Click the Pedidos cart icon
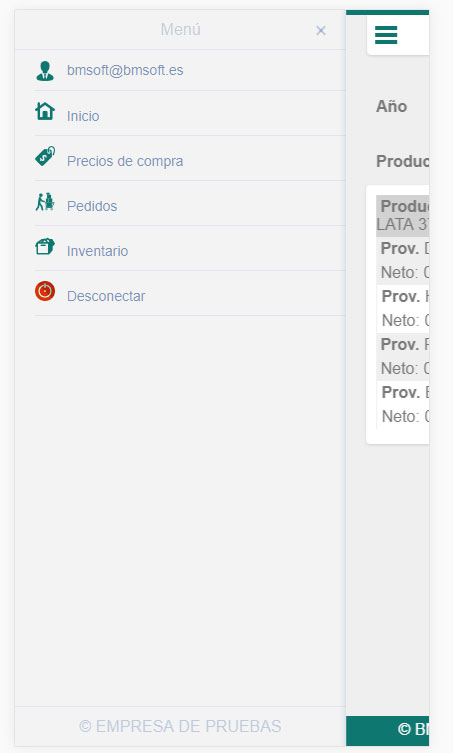The image size is (453, 753). coord(45,202)
